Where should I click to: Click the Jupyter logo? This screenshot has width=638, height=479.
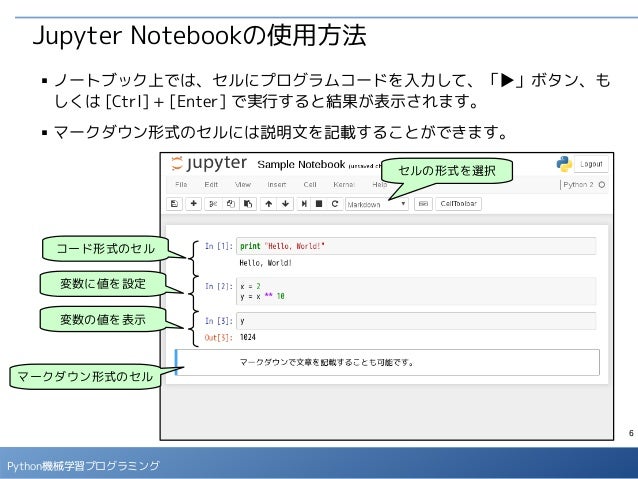(210, 164)
